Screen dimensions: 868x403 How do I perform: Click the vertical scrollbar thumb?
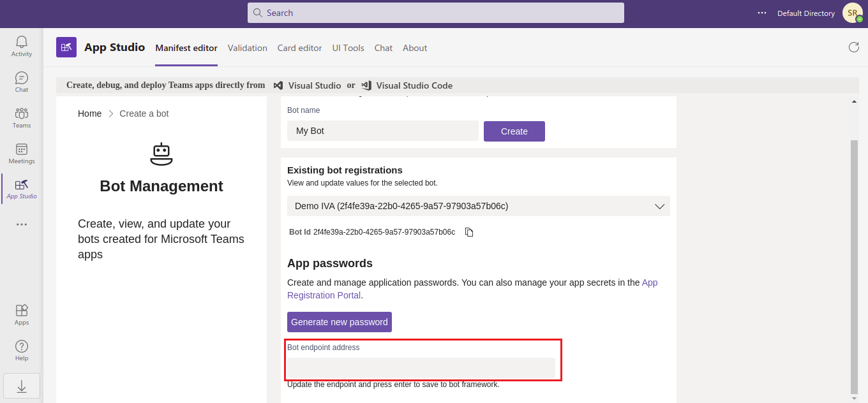click(855, 267)
